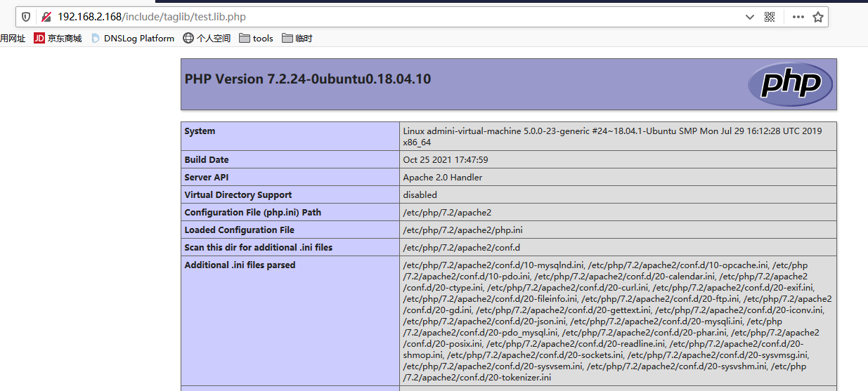Click the /etc/php/7.2/apache2/php.ini value
The image size is (868, 391).
click(462, 230)
